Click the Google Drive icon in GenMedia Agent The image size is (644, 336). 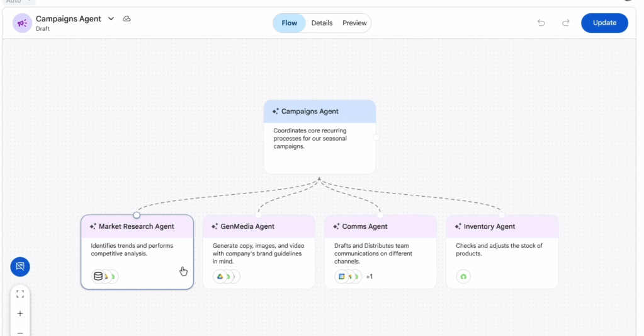tap(220, 276)
